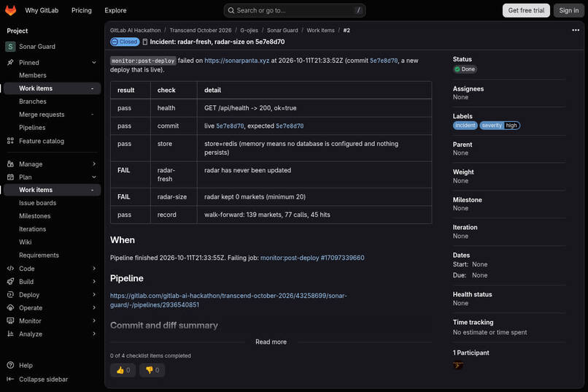Open Merge requests in sidebar
This screenshot has width=588, height=392.
42,115
